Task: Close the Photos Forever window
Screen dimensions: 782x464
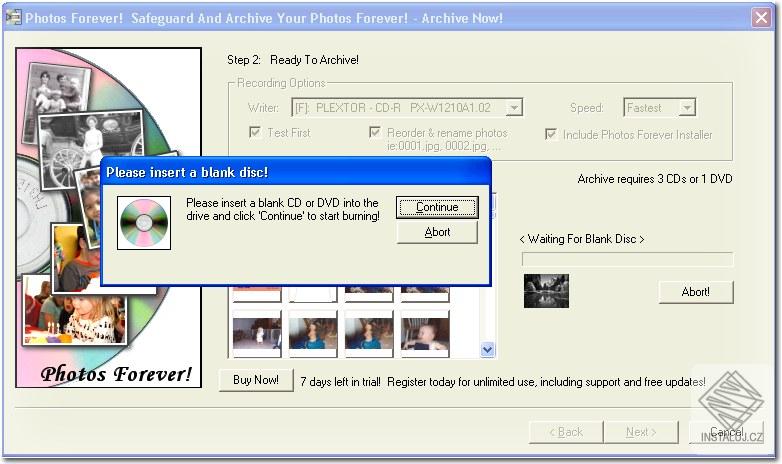Action: 761,18
